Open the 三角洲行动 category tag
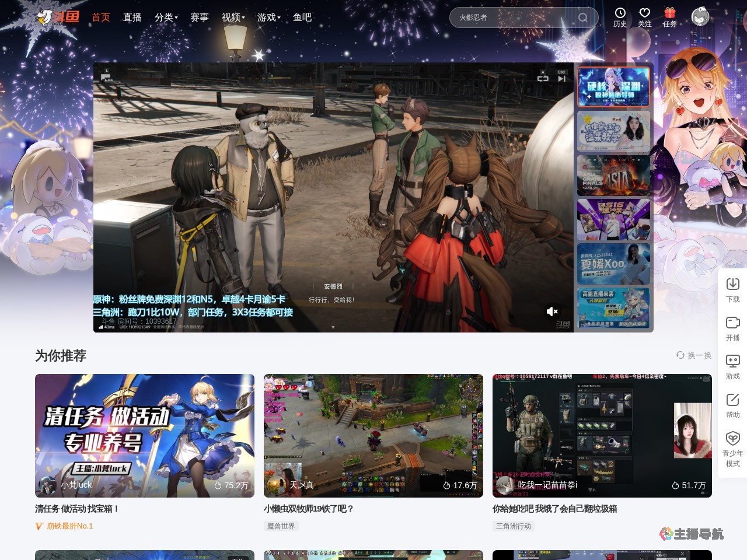The height and width of the screenshot is (560, 747). tap(514, 526)
